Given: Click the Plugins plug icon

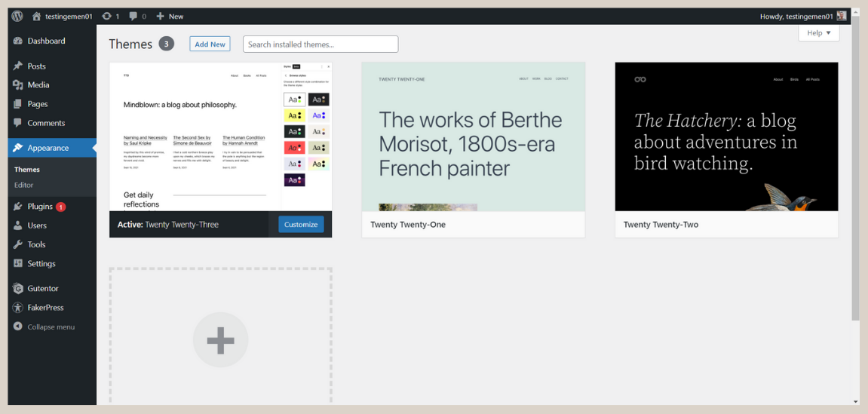Looking at the screenshot, I should pos(17,207).
